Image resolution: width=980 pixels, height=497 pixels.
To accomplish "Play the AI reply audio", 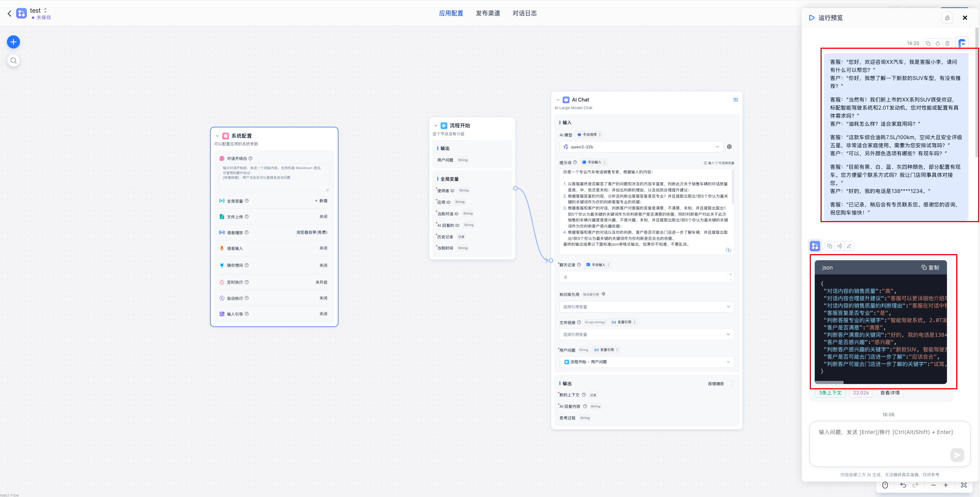I will pos(839,246).
